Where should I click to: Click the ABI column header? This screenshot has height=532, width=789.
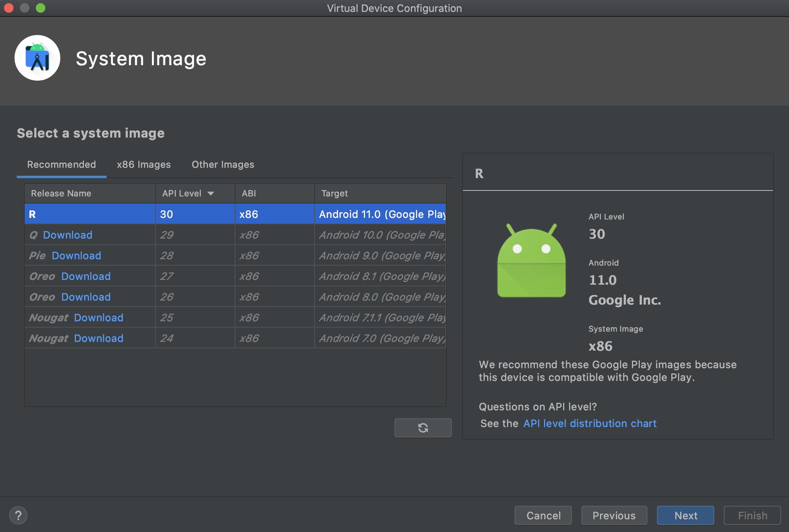[249, 194]
